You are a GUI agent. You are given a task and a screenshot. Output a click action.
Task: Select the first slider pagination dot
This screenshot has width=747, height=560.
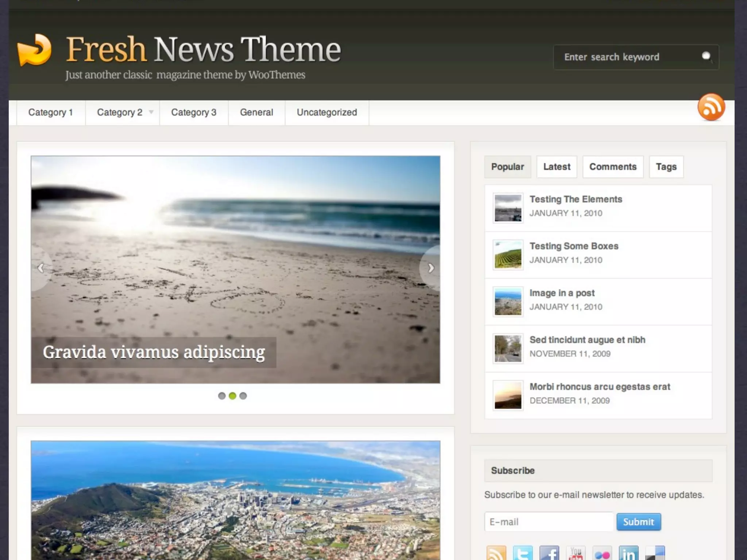(x=221, y=396)
